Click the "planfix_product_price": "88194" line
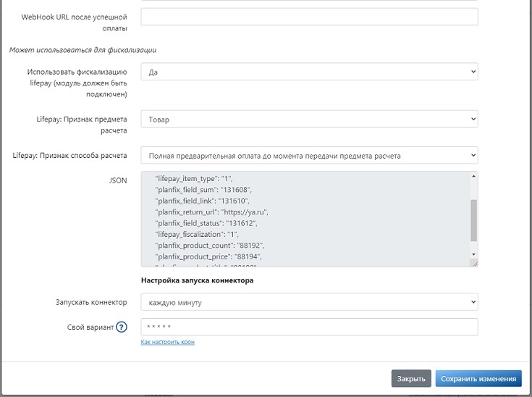Image resolution: width=532 pixels, height=397 pixels. pyautogui.click(x=208, y=256)
